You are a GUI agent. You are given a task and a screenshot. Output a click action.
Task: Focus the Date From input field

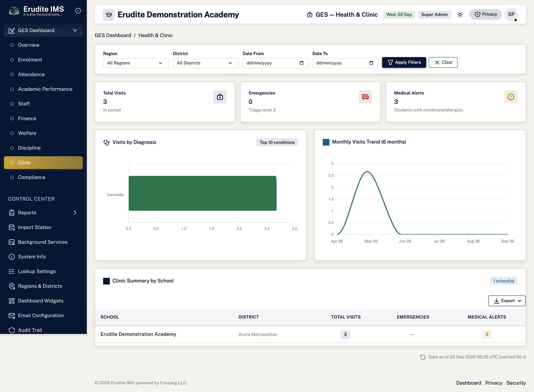275,63
